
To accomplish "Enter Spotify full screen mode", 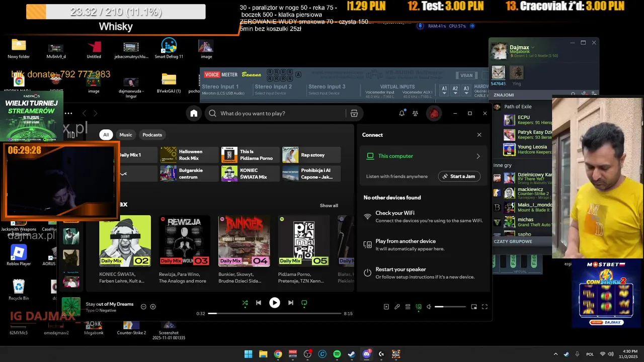I will (485, 307).
